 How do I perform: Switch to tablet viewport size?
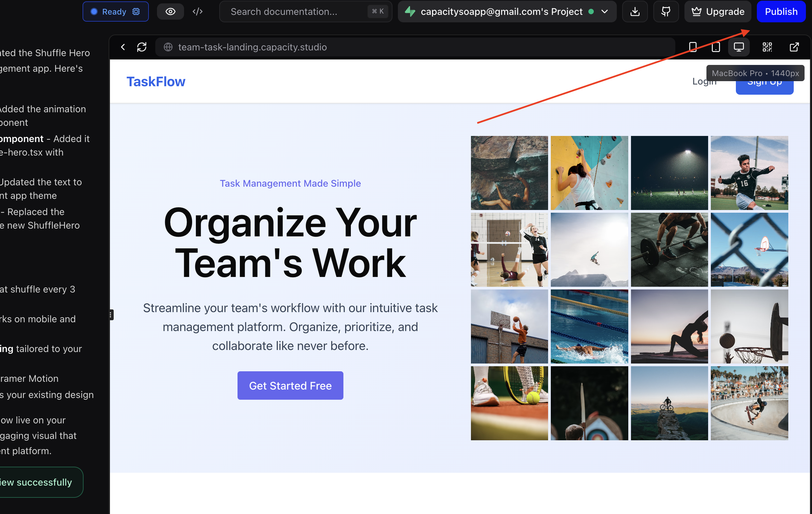click(716, 47)
